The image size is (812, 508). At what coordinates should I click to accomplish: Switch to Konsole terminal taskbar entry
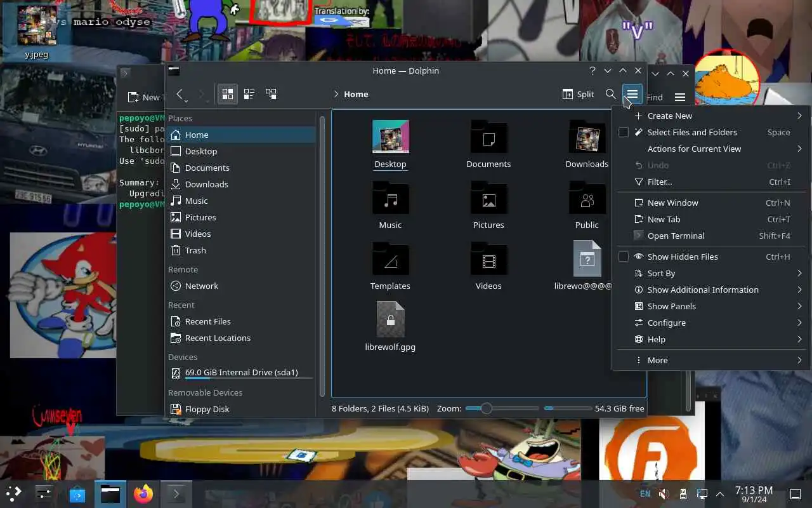click(176, 493)
